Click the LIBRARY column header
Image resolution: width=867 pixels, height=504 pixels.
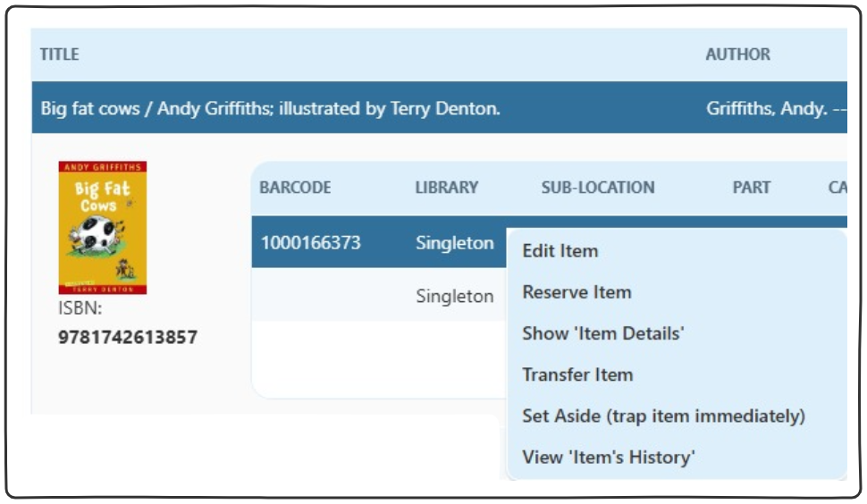click(x=446, y=188)
